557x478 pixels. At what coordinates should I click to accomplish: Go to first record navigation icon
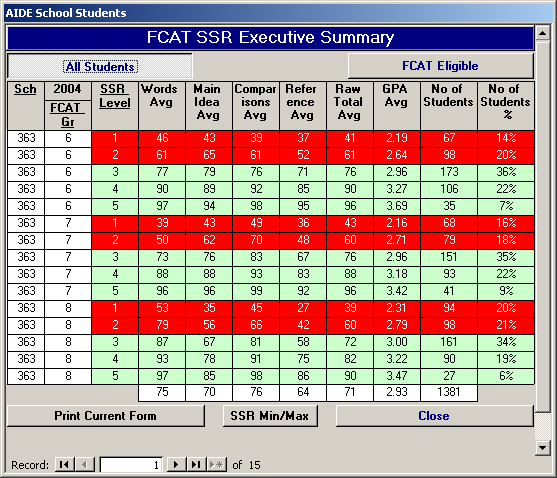coord(64,465)
